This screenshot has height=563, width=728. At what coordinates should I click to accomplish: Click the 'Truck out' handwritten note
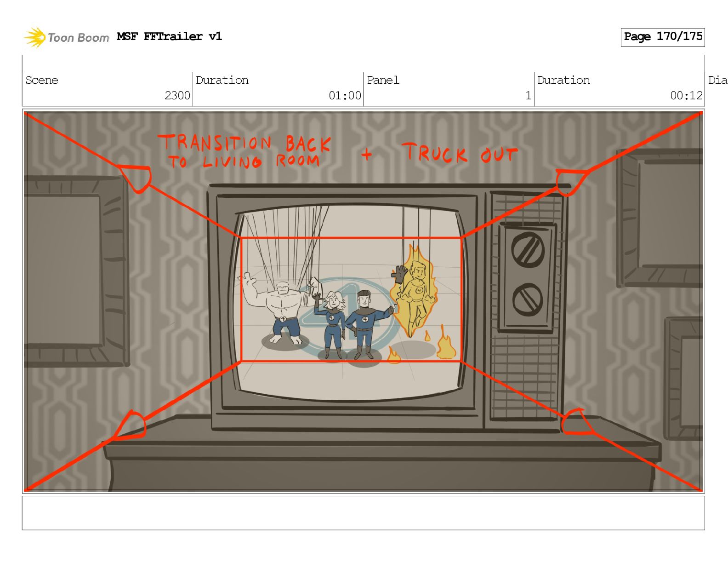coord(460,153)
